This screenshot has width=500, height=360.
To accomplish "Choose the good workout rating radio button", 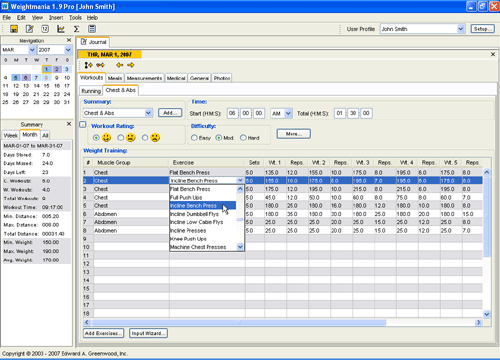I will [96, 138].
